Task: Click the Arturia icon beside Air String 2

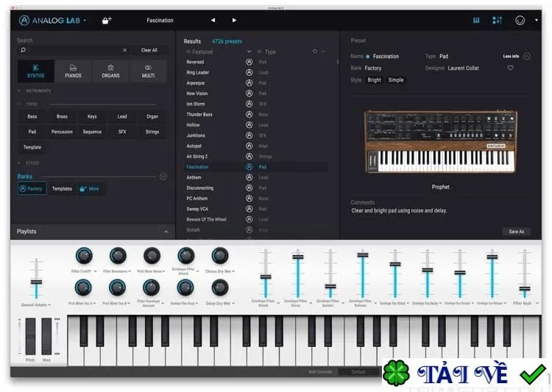Action: pyautogui.click(x=249, y=156)
